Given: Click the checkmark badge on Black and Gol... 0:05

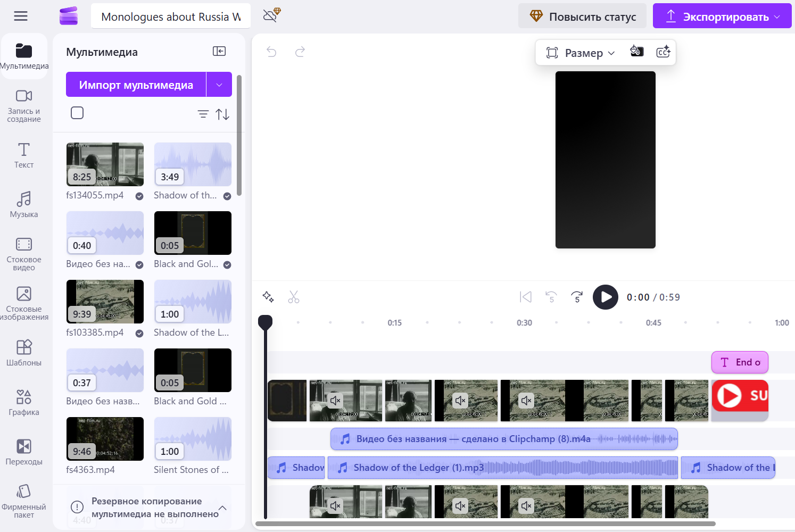Looking at the screenshot, I should (x=227, y=265).
